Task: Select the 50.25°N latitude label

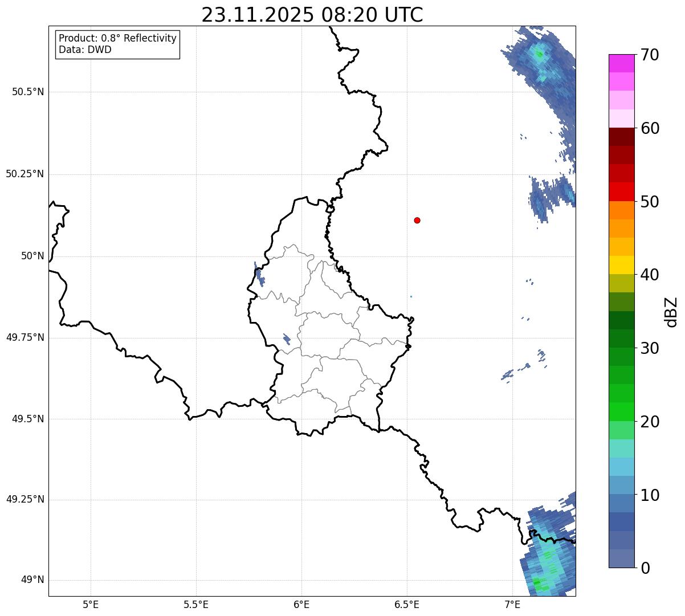Action: point(25,174)
